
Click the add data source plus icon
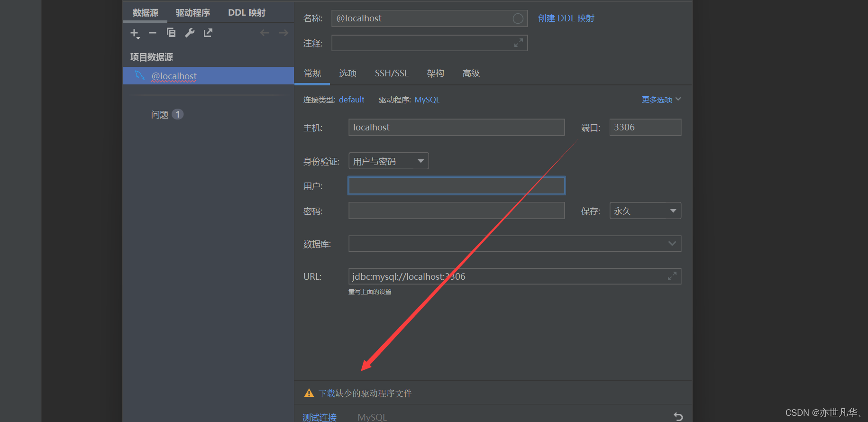tap(135, 33)
